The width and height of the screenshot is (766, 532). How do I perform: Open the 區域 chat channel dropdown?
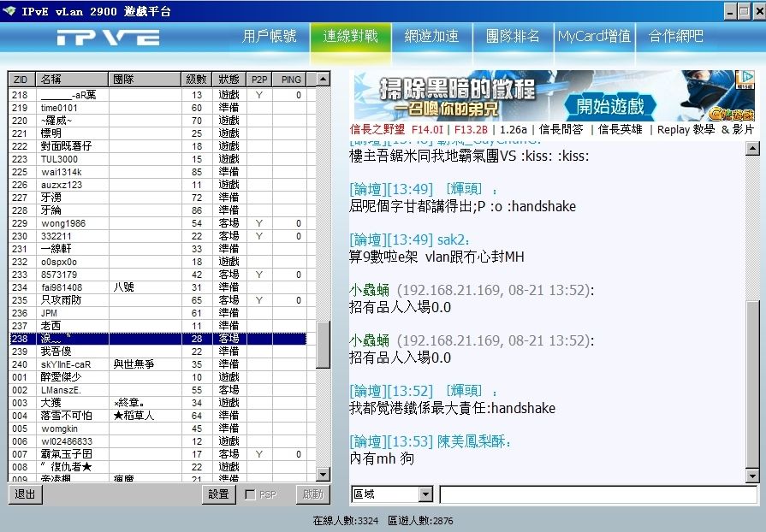(x=425, y=494)
